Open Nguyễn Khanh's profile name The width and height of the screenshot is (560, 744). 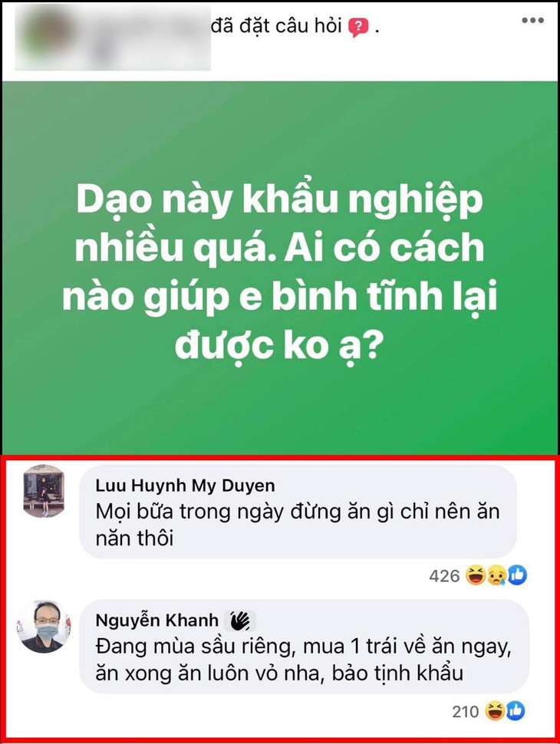(157, 621)
